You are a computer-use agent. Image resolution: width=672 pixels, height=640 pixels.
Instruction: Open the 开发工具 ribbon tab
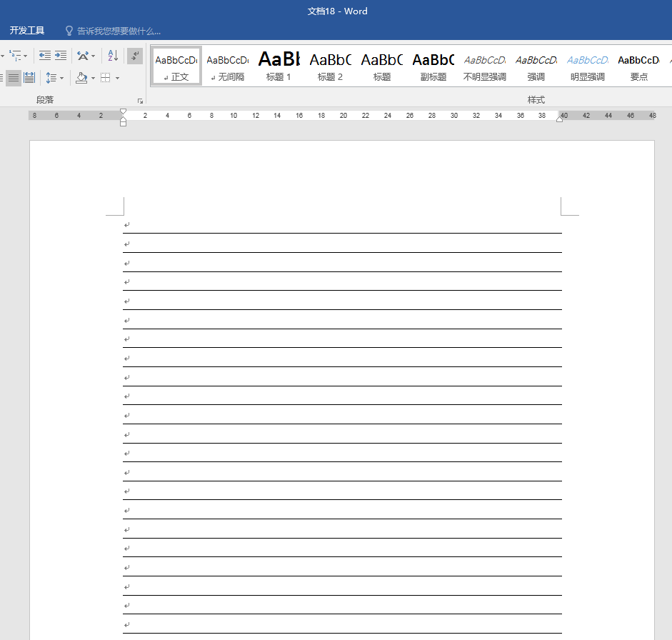(27, 31)
